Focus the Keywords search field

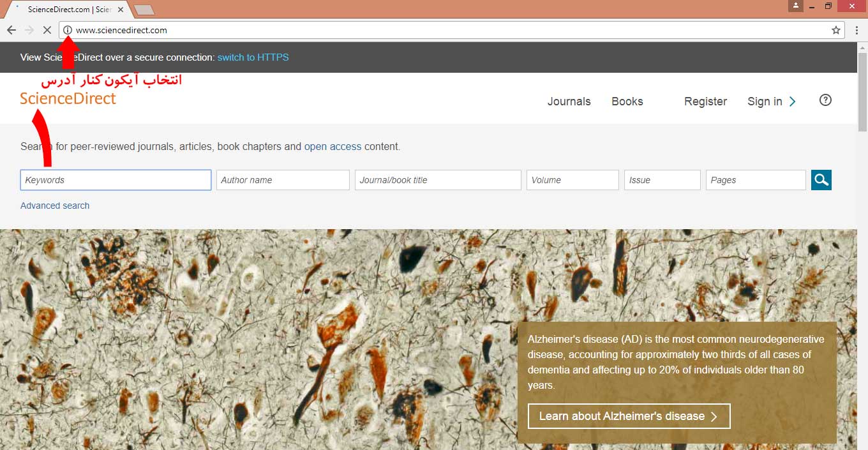(x=116, y=180)
